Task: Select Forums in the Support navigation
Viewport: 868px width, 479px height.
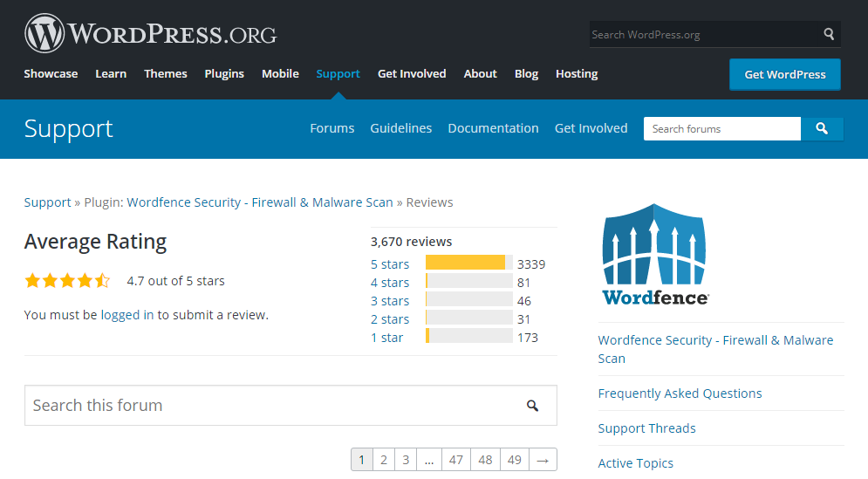Action: pos(332,128)
